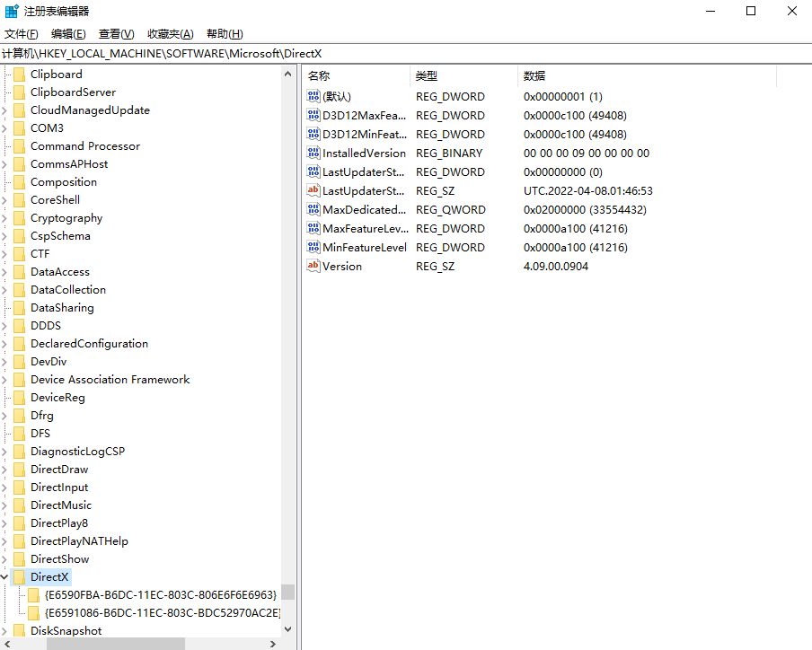Select the LastUpdaterSt... REG_DWORD value name
Viewport: 812px width, 650px height.
(363, 171)
